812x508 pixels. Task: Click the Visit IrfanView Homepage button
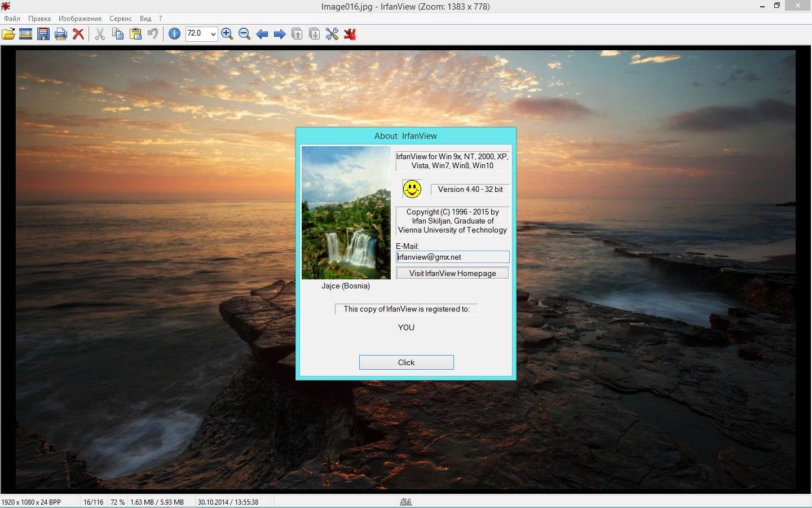click(452, 273)
